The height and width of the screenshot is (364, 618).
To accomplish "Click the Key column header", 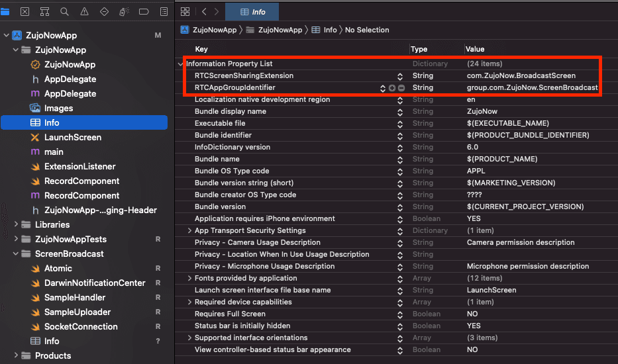I will point(201,49).
